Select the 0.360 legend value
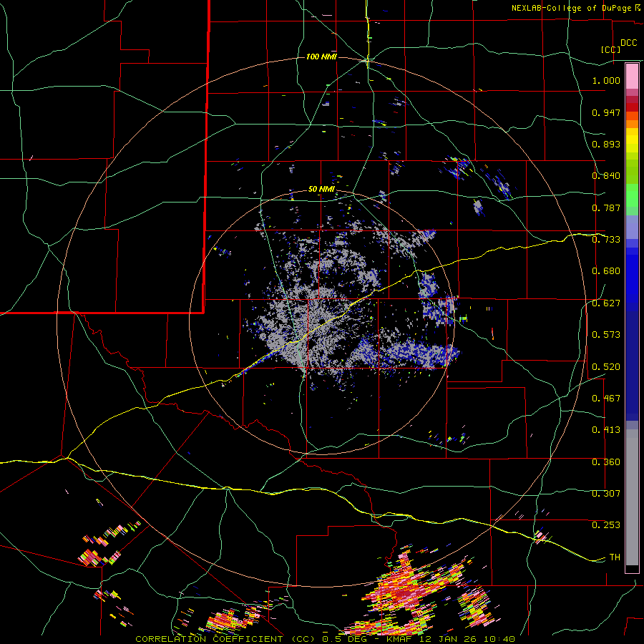644x644 pixels. (x=606, y=462)
